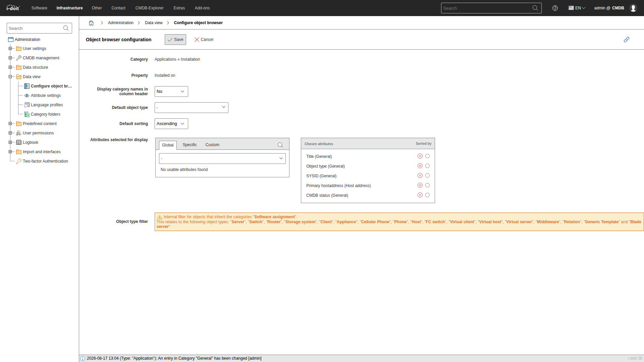The image size is (644, 362).
Task: Click the attribute search magnifier icon
Action: coord(280,145)
